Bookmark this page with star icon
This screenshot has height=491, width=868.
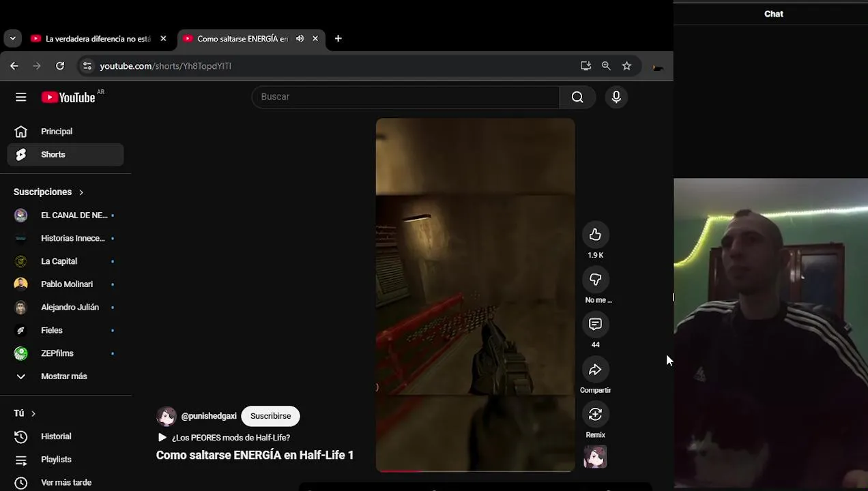pyautogui.click(x=626, y=65)
